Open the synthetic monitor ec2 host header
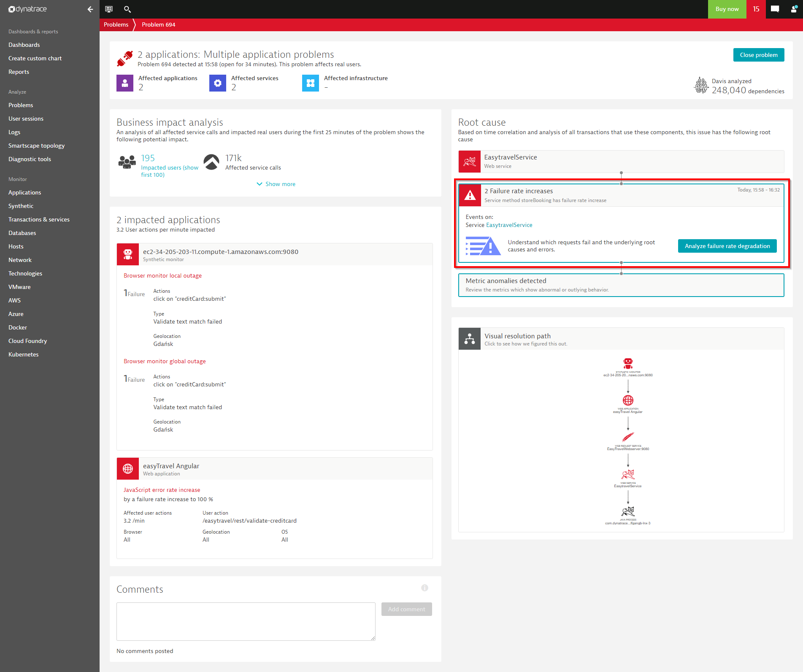Image resolution: width=803 pixels, height=672 pixels. [x=275, y=254]
